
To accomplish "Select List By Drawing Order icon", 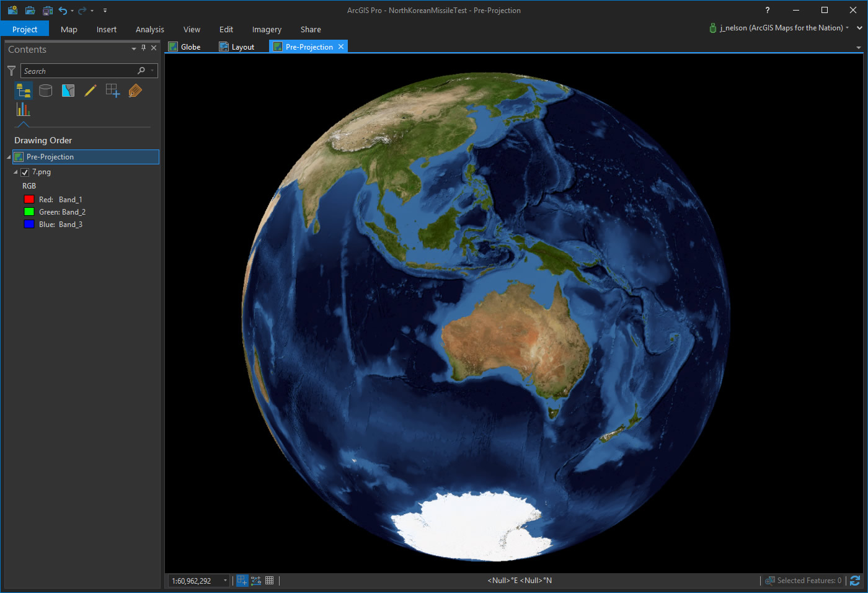I will tap(24, 91).
